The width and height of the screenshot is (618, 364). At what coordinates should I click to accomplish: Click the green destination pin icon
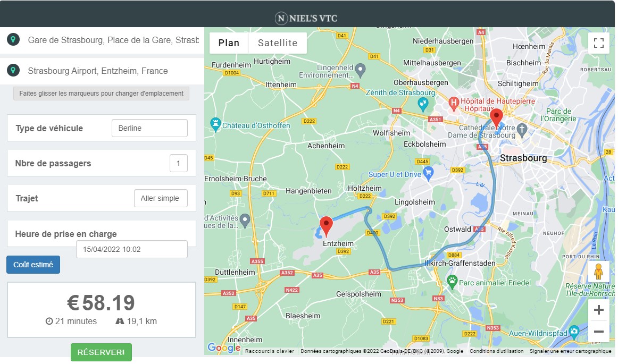click(x=12, y=69)
